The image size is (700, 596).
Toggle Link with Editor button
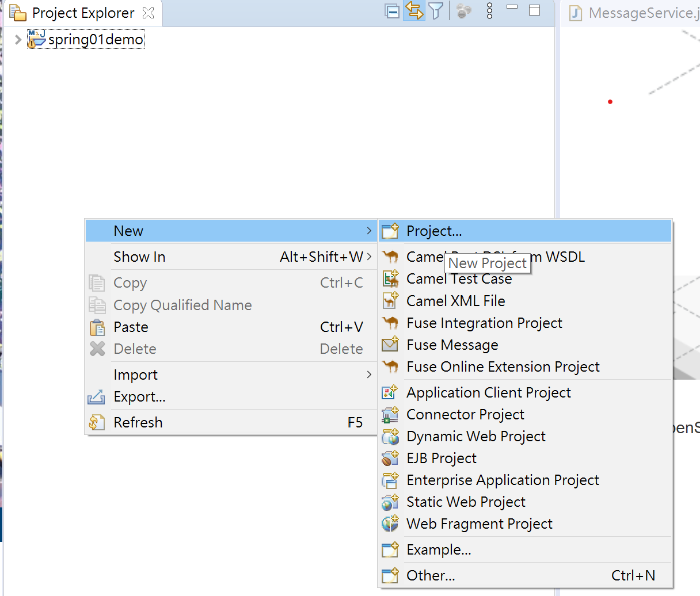(413, 11)
